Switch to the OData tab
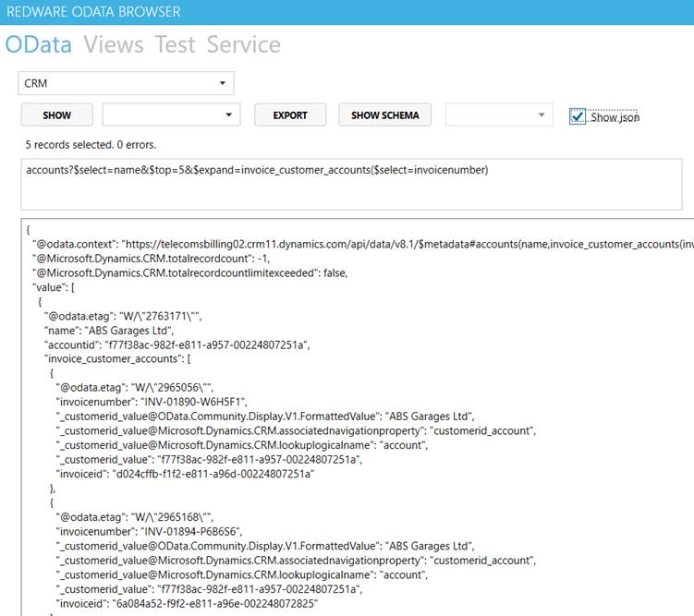Viewport: 694px width, 616px height. pyautogui.click(x=39, y=44)
